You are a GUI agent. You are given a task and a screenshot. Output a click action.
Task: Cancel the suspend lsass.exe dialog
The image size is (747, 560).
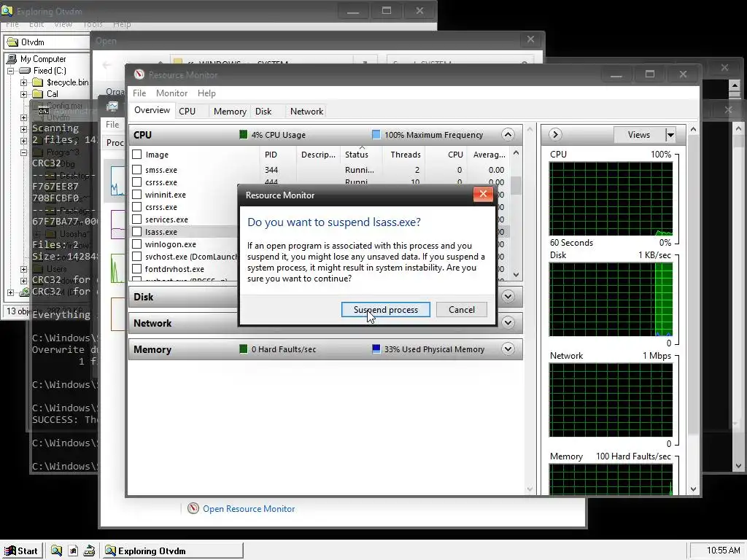coord(461,309)
